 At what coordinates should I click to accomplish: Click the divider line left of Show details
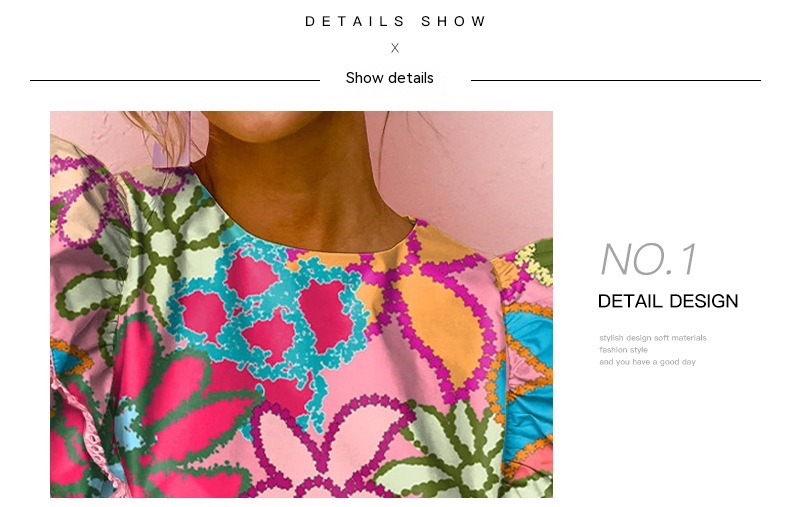(175, 80)
